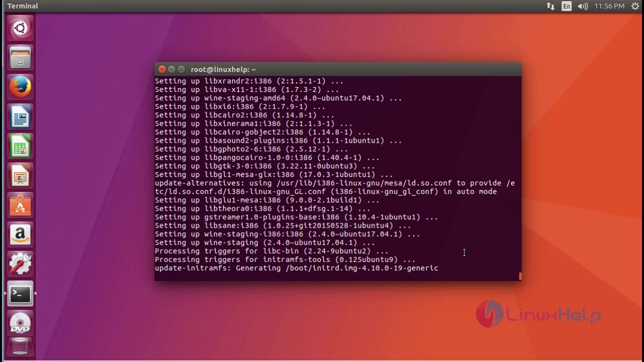This screenshot has height=362, width=644.
Task: Open the En keyboard layout indicator
Action: [x=567, y=6]
